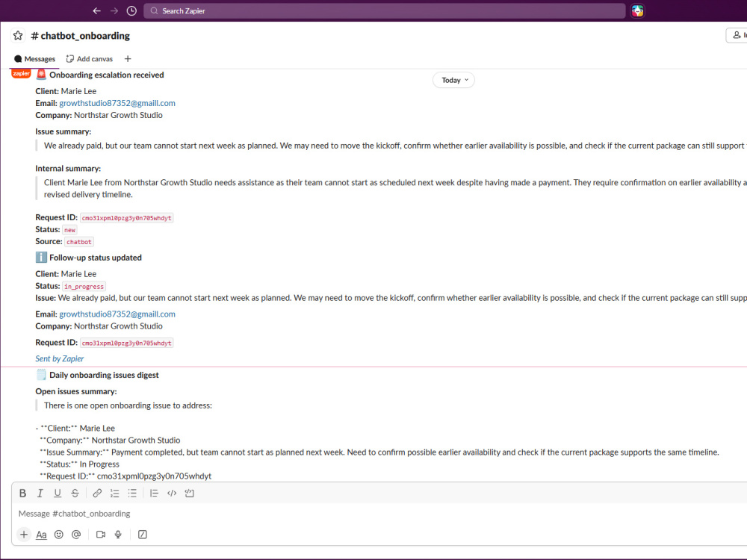Image resolution: width=747 pixels, height=560 pixels.
Task: Record an audio clip with microphone
Action: [x=118, y=535]
